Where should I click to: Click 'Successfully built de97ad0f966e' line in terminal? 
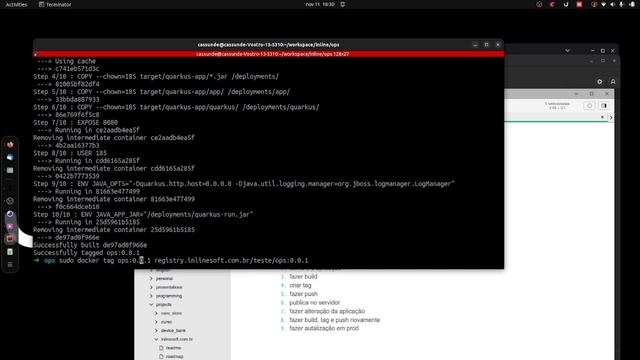pyautogui.click(x=90, y=245)
